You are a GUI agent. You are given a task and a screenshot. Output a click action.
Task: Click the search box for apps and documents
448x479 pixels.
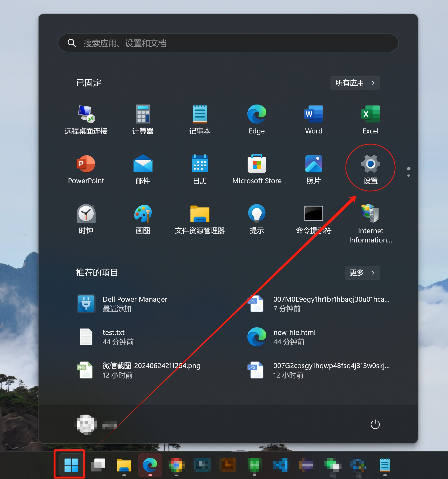pyautogui.click(x=228, y=43)
